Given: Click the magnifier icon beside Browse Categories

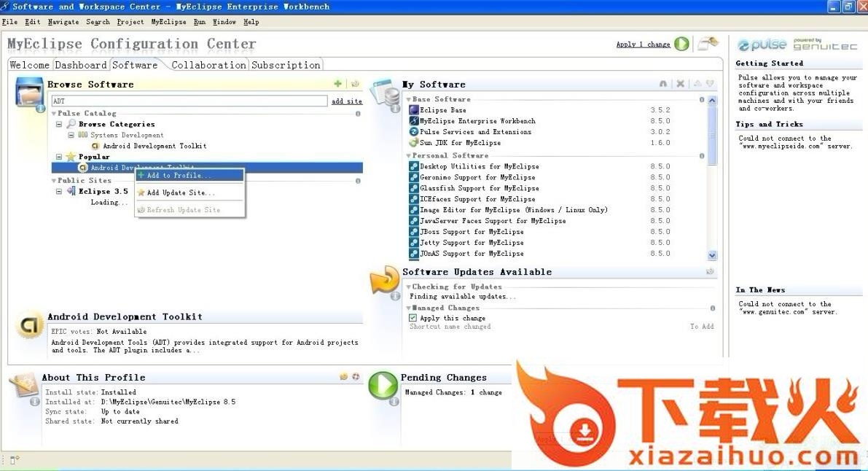Looking at the screenshot, I should click(71, 123).
